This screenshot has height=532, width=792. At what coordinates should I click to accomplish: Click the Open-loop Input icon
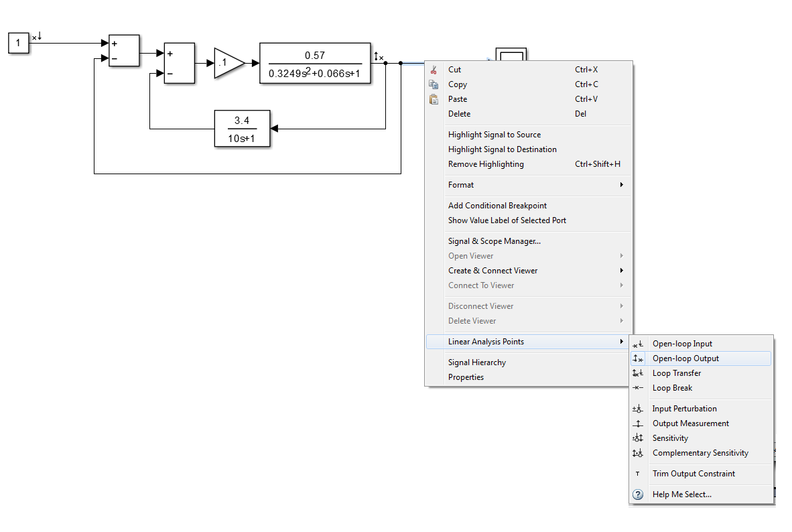[638, 344]
